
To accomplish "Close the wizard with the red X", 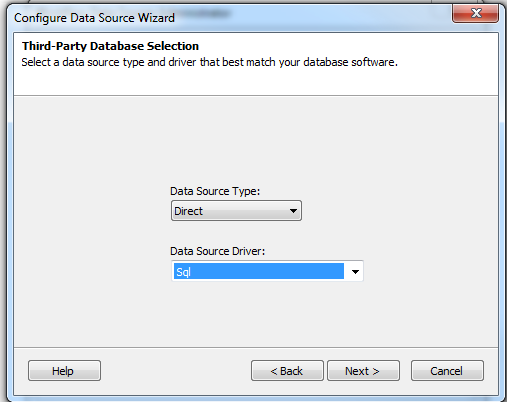I will [x=475, y=13].
